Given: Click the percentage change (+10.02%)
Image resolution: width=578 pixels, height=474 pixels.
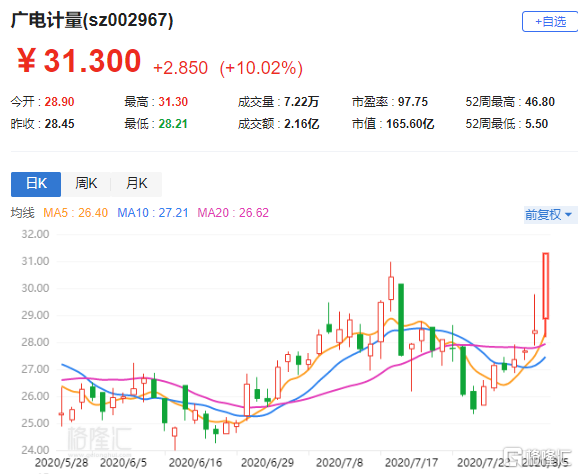Looking at the screenshot, I should (x=261, y=68).
